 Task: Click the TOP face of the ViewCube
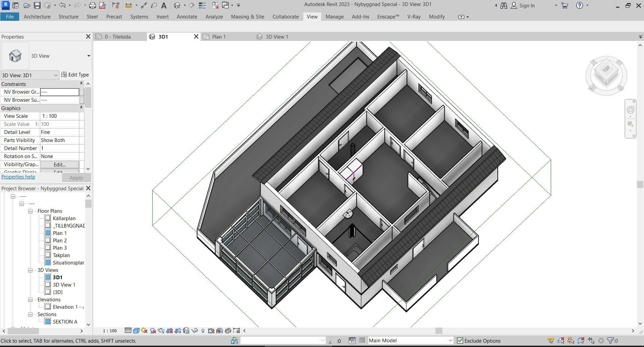[606, 69]
